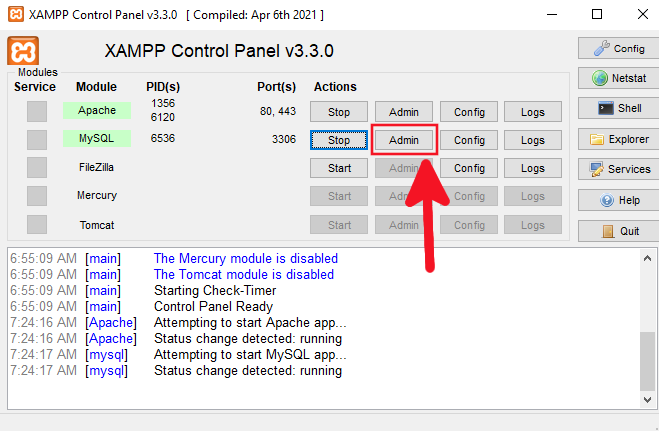Stop the Apache module
The image size is (659, 431).
(x=339, y=112)
